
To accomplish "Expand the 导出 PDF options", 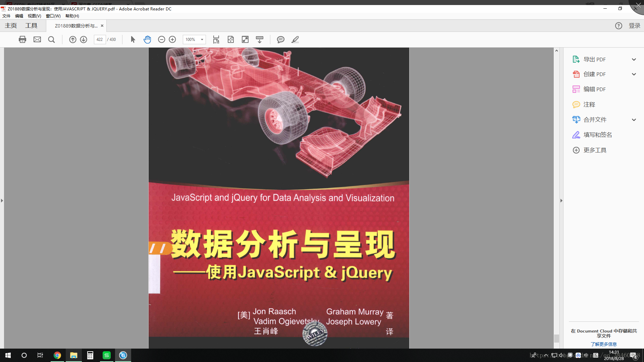I will 634,59.
